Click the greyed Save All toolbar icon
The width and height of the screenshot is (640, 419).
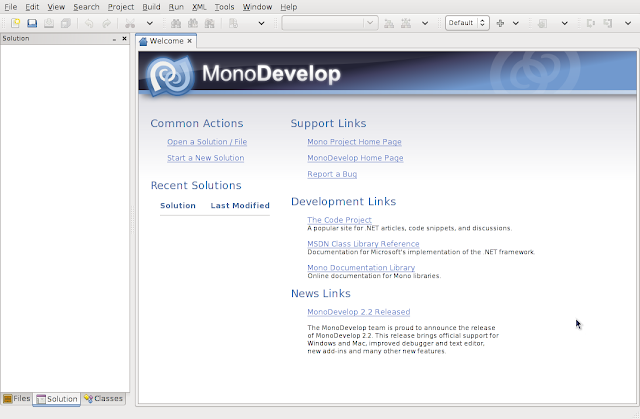[66, 23]
